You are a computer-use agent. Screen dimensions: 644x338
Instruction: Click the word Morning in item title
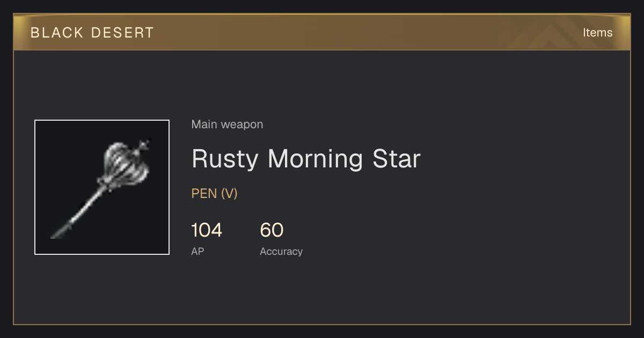coord(316,159)
